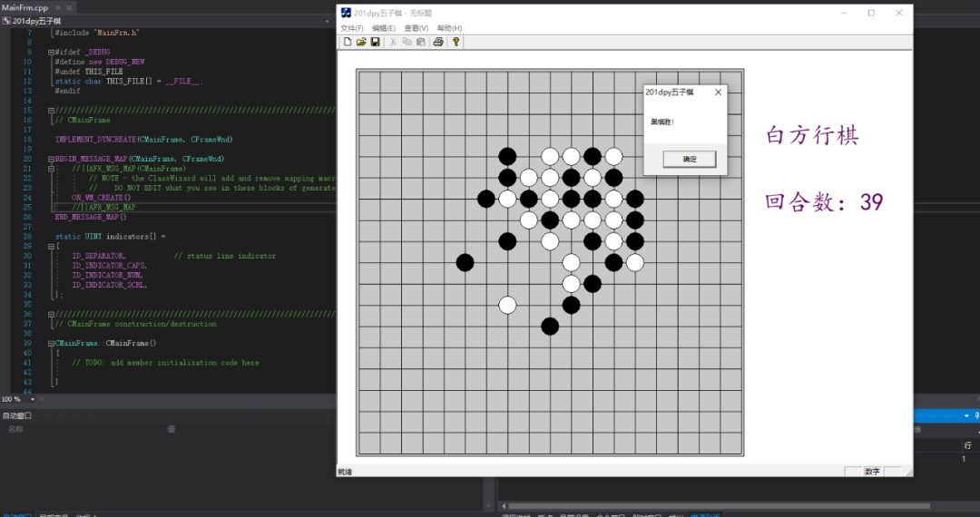Open the 201dpy五子棋 scope dropdown in editor
This screenshot has width=980, height=517.
click(x=327, y=21)
